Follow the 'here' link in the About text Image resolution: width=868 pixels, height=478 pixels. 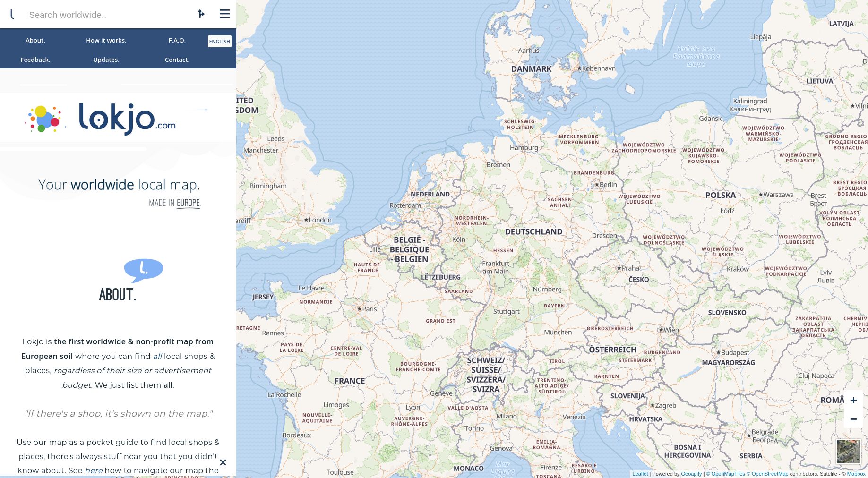(94, 470)
